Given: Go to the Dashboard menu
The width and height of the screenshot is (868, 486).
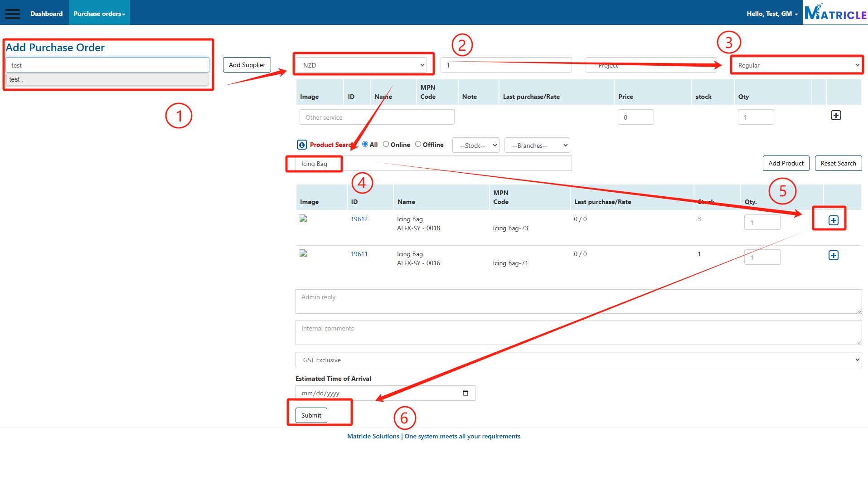Looking at the screenshot, I should coord(46,14).
